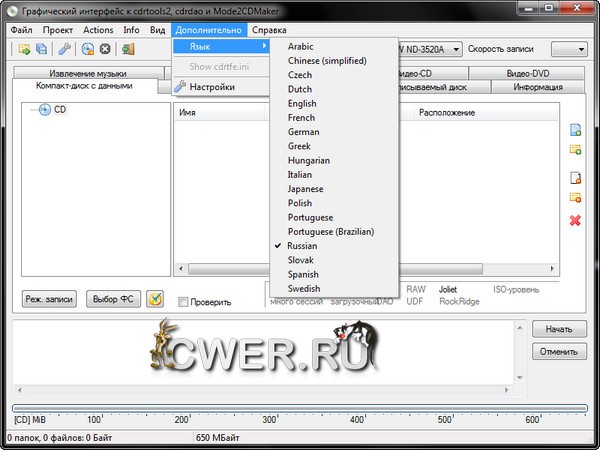Screen dimensions: 600x450
Task: Expand the Язык submenu
Action: tap(221, 47)
